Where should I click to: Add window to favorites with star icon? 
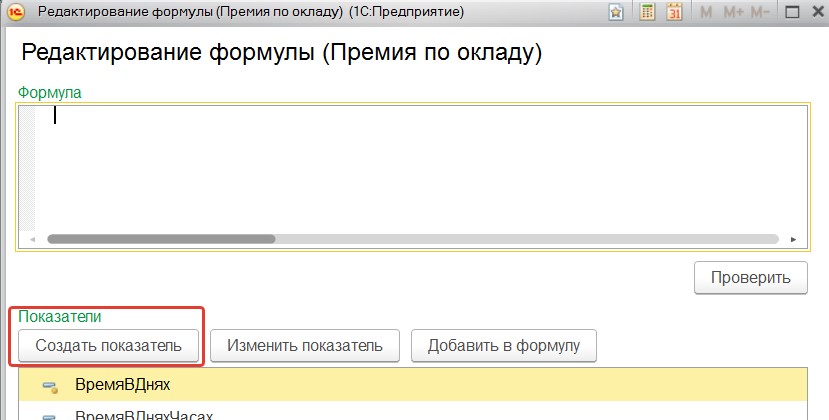tap(616, 12)
